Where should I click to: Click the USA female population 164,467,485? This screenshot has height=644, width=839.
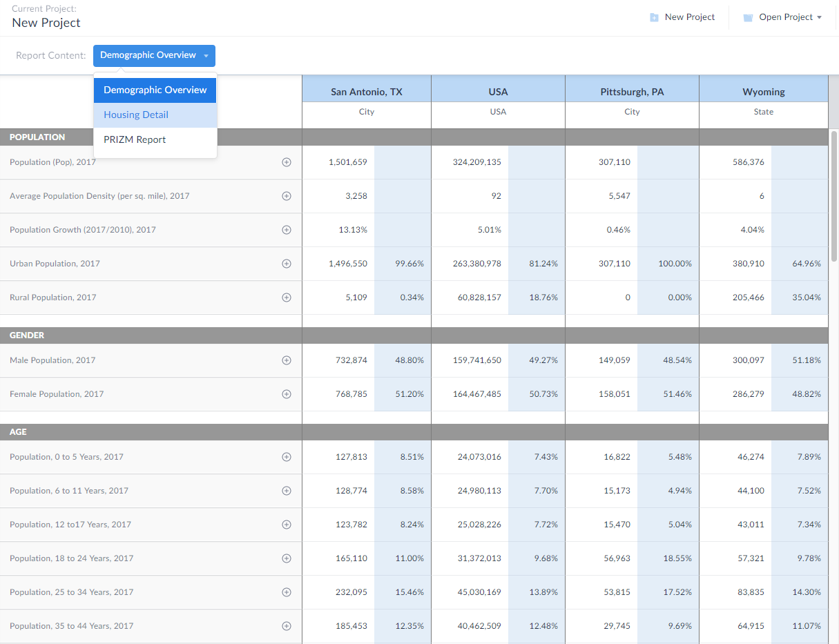[x=477, y=394]
